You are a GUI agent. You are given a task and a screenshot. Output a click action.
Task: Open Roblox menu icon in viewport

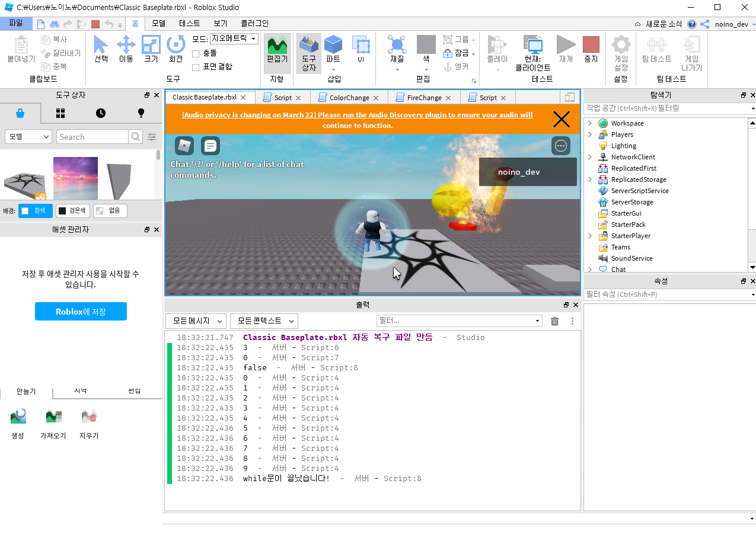tap(184, 146)
